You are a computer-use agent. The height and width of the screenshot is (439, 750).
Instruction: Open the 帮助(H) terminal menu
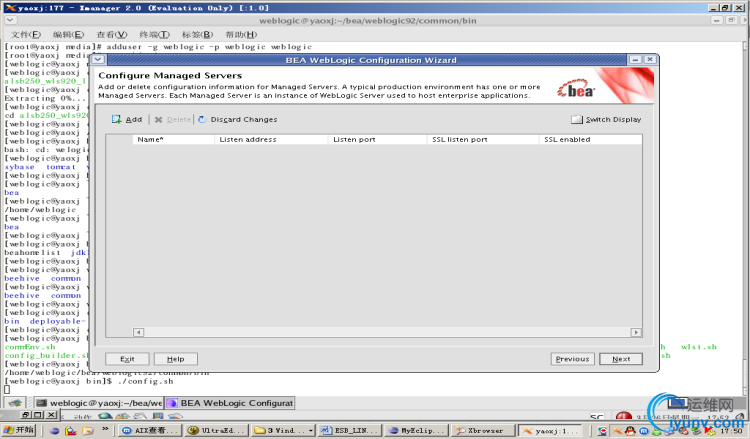241,34
